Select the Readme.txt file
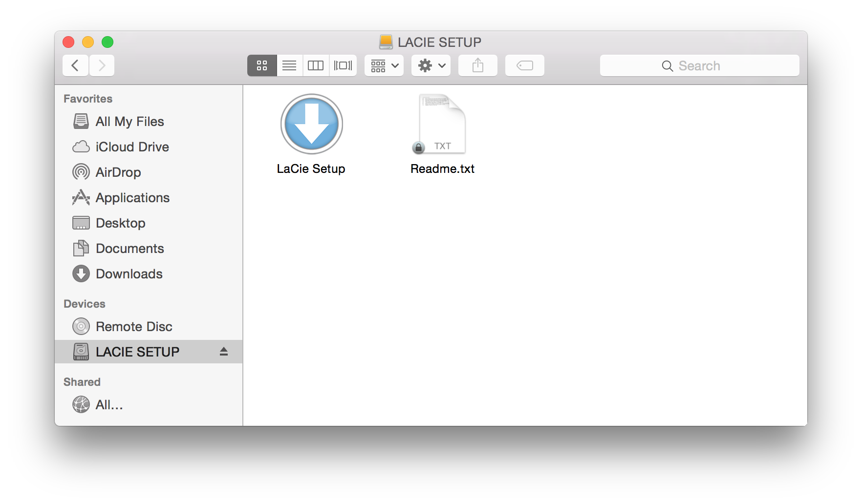Screen dimensions: 862x504 pyautogui.click(x=442, y=124)
